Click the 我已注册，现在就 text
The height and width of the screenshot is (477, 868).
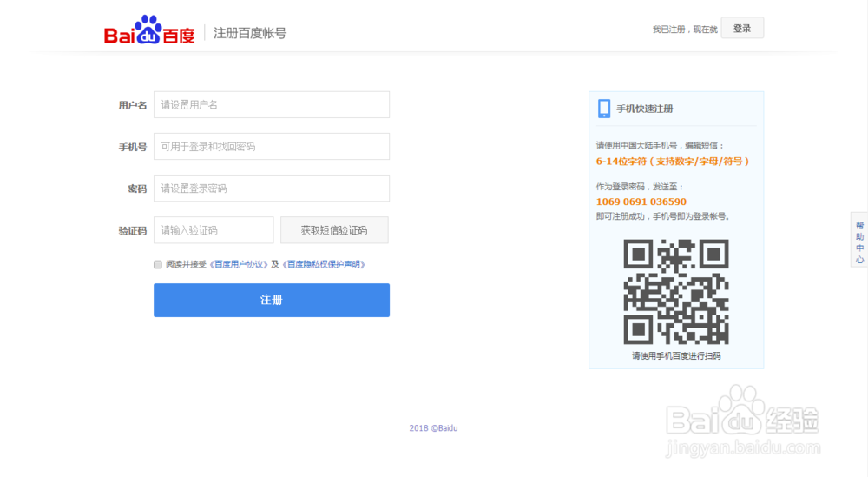(x=685, y=30)
